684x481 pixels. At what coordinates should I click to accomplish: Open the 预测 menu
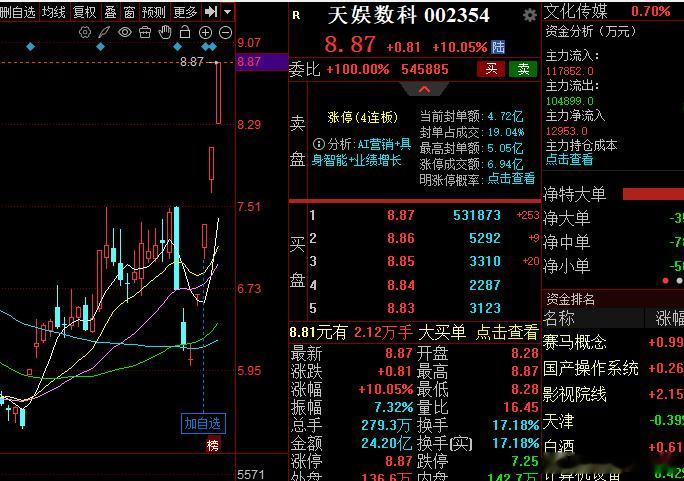click(154, 12)
